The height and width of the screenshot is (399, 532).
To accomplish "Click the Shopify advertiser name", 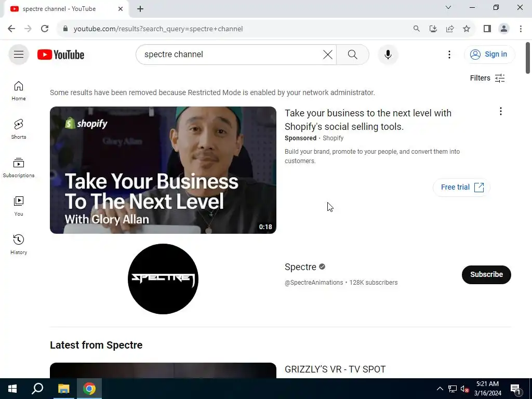I will tap(333, 138).
